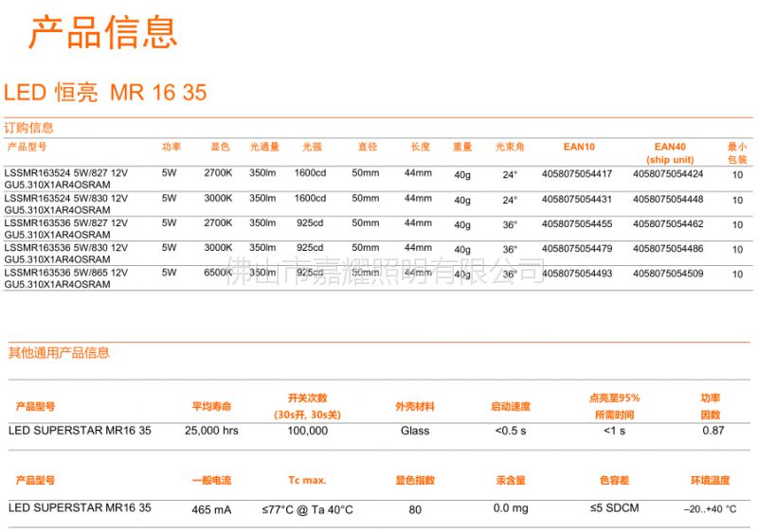The image size is (758, 532).
Task: Click the 产品信息 main heading
Action: pos(102,32)
